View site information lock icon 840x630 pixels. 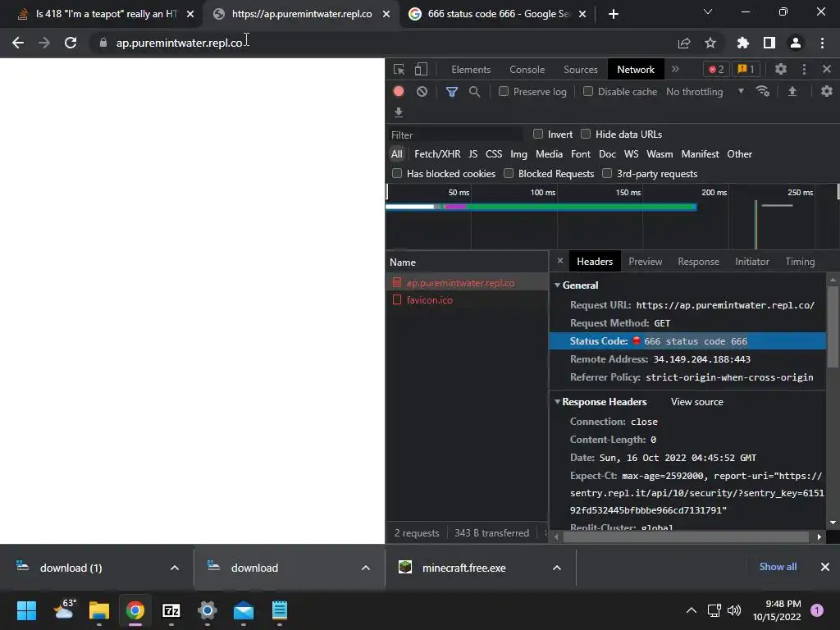point(103,43)
